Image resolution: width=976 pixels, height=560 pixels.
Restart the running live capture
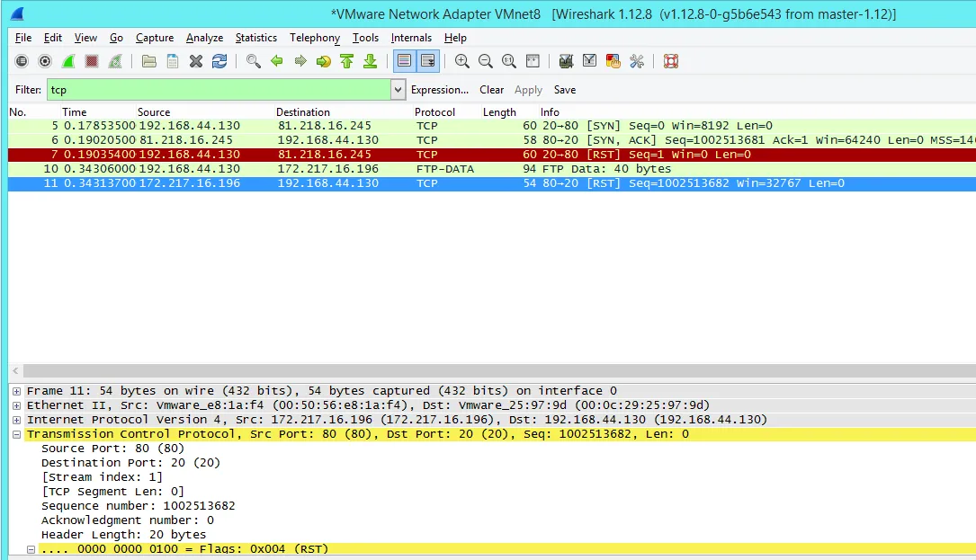115,61
